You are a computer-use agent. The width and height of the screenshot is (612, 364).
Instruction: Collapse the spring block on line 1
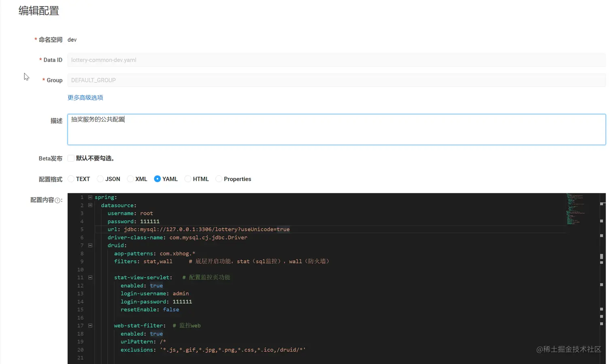[x=90, y=197]
